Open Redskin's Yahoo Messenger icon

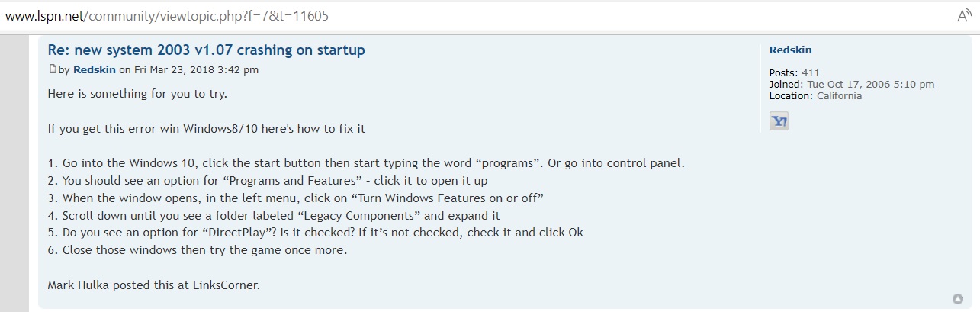[x=779, y=121]
